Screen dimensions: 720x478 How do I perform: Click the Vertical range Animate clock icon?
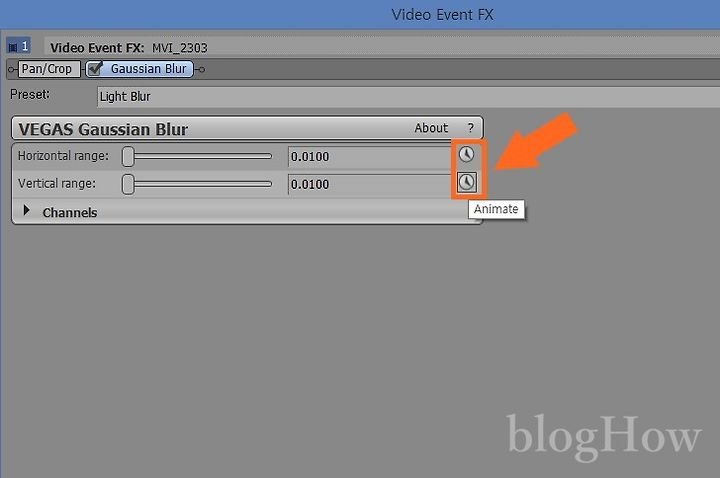pyautogui.click(x=467, y=182)
